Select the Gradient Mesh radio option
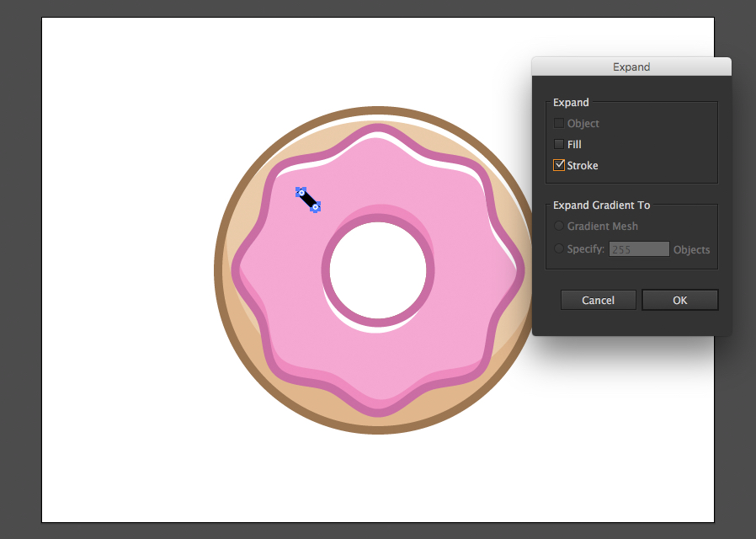 coord(559,226)
